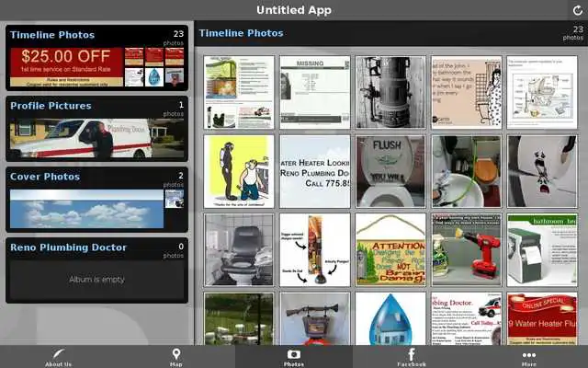Open the blue water drop house photo
The image size is (588, 368).
(390, 319)
